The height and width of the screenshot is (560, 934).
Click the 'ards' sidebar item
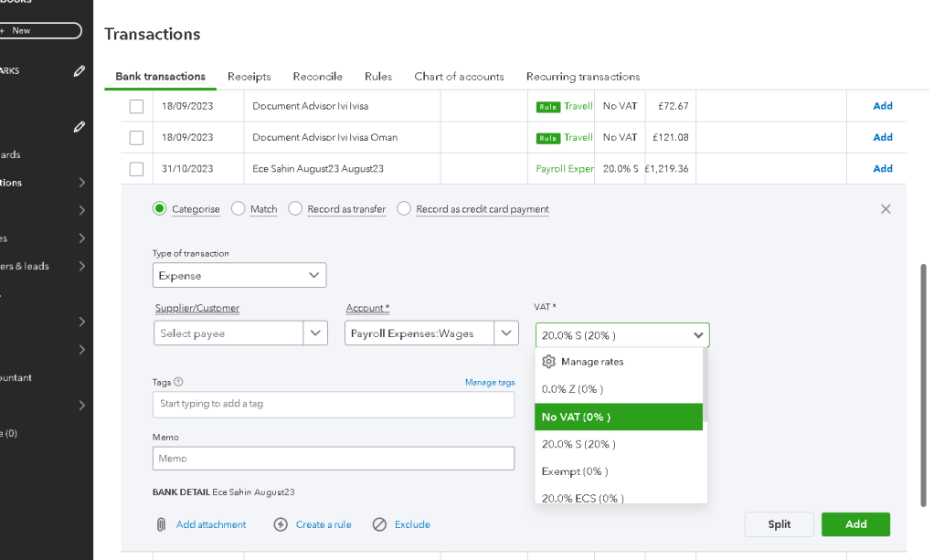(x=10, y=155)
